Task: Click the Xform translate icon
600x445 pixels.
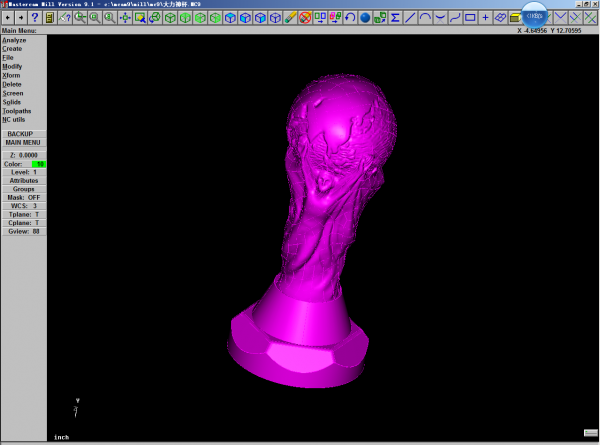Action: tap(320, 18)
